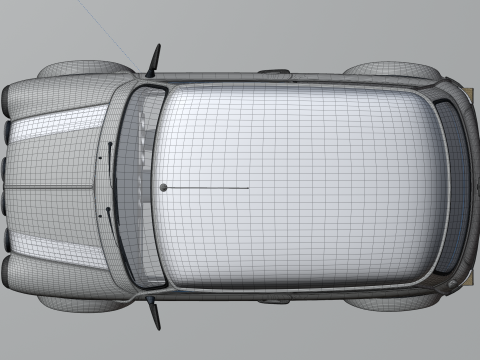Select the front windshield glass
This screenshot has width=480, height=360.
[x=140, y=187]
